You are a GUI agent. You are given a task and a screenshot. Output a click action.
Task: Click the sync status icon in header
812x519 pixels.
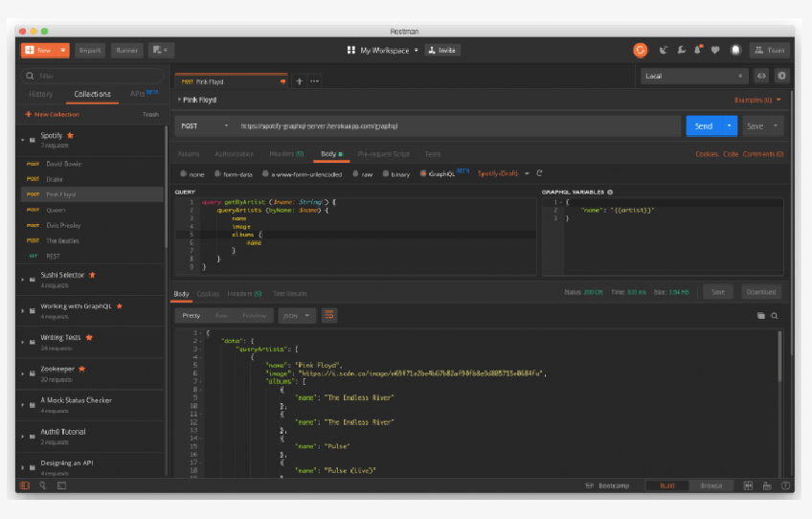(x=640, y=50)
